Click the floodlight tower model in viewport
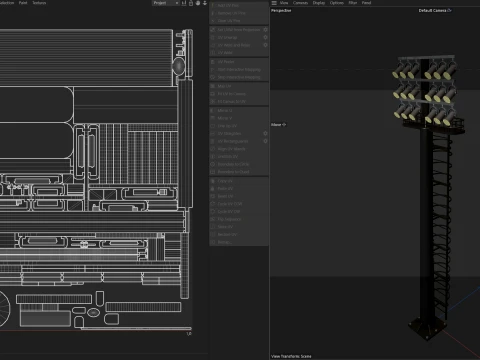The width and height of the screenshot is (480, 360). coord(427,197)
